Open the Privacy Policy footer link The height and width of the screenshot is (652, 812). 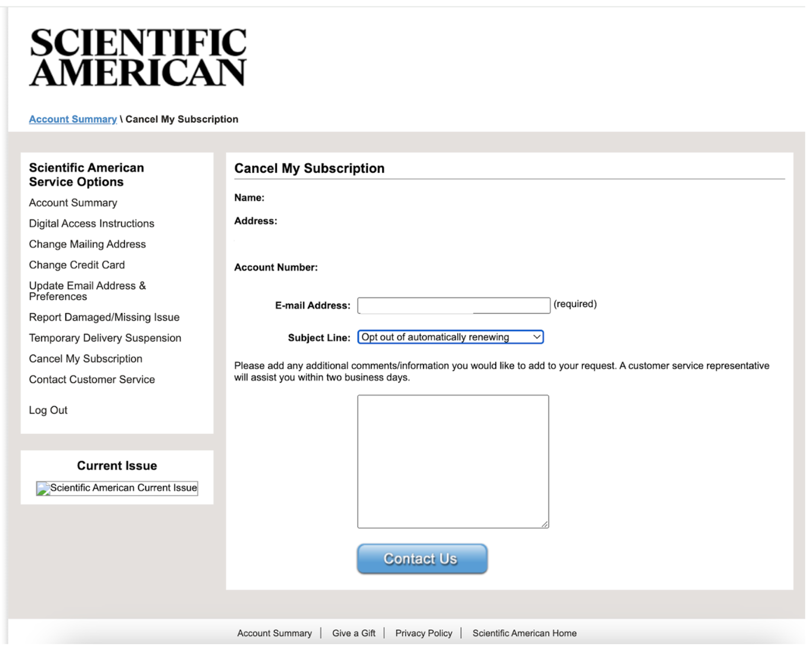coord(423,633)
